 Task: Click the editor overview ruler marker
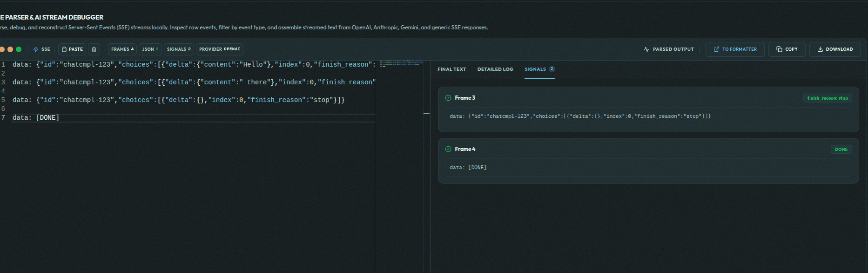coord(427,114)
